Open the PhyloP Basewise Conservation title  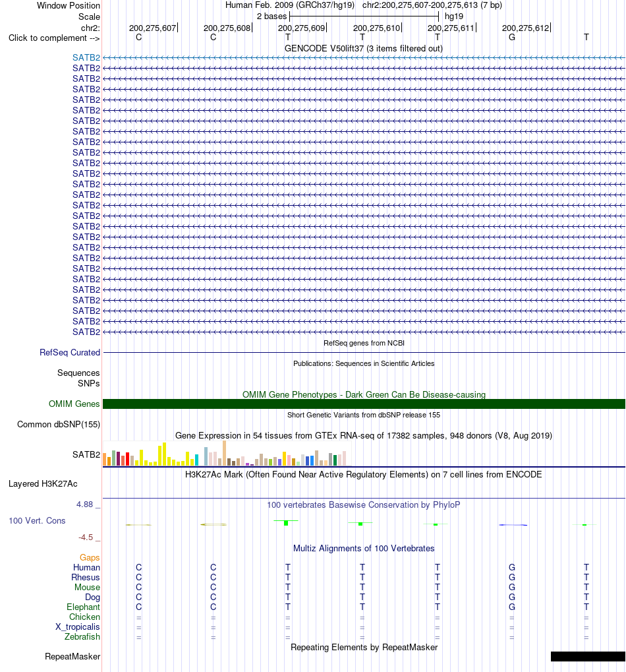pos(364,505)
